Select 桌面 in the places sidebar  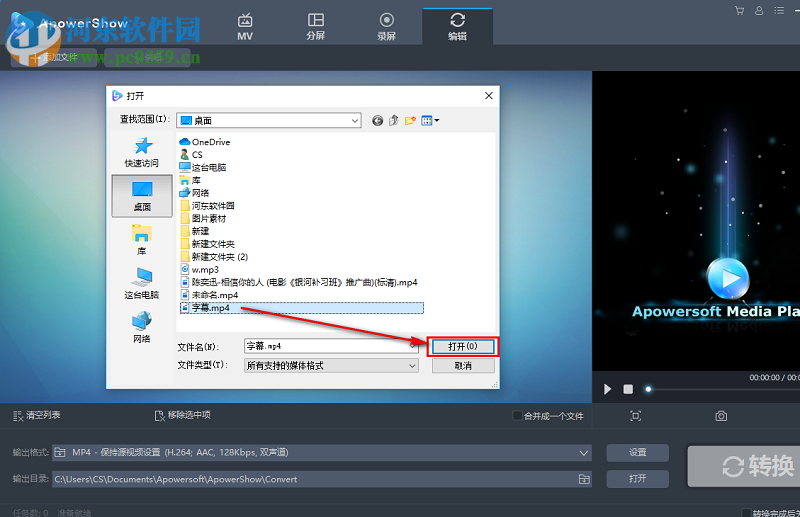pos(142,196)
